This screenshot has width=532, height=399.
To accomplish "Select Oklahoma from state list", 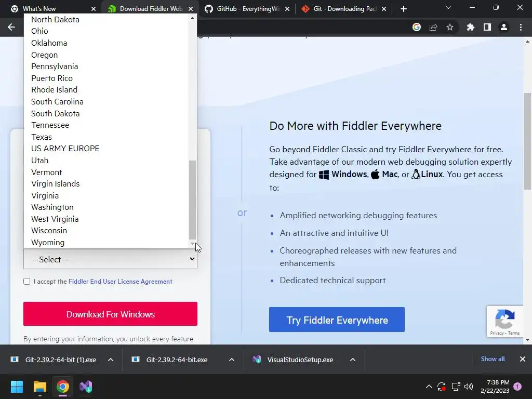I will [106, 43].
